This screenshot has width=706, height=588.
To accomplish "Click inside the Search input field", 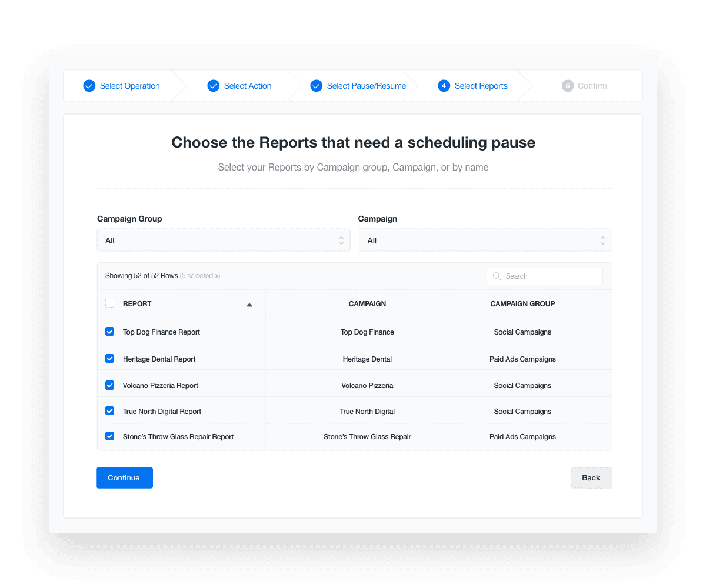I will (x=547, y=276).
